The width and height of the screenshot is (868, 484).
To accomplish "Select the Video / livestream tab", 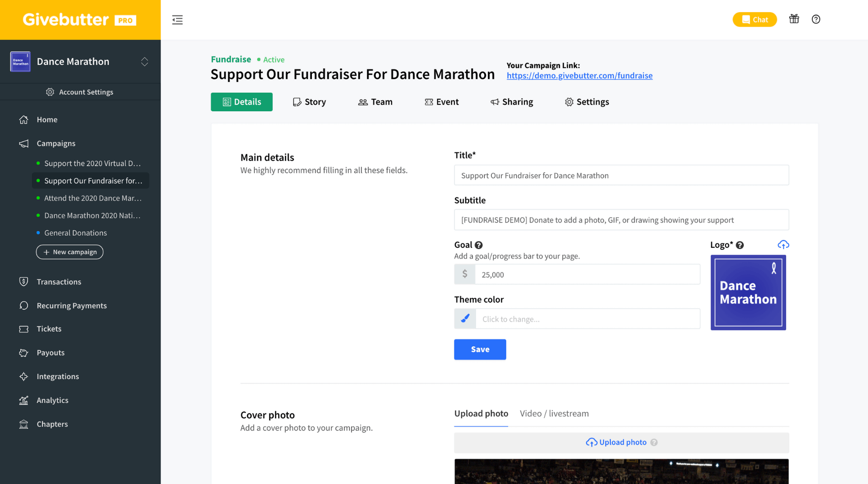I will tap(554, 413).
